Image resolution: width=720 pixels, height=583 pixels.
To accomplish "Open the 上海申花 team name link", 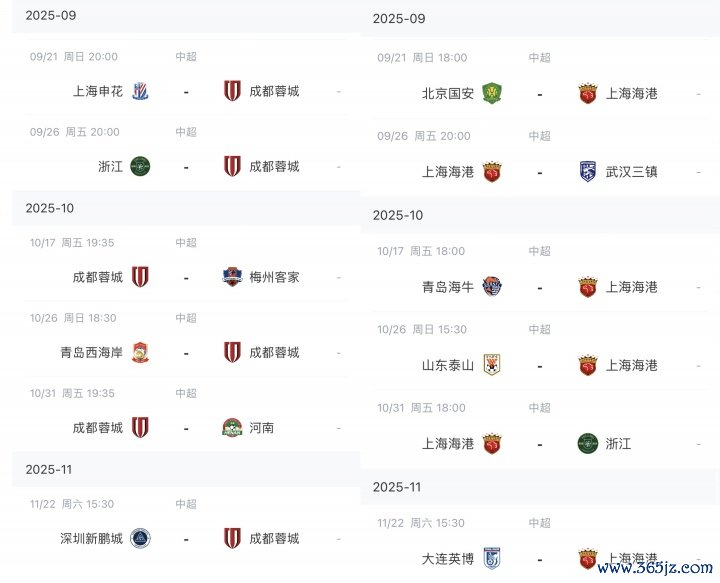I will point(98,91).
